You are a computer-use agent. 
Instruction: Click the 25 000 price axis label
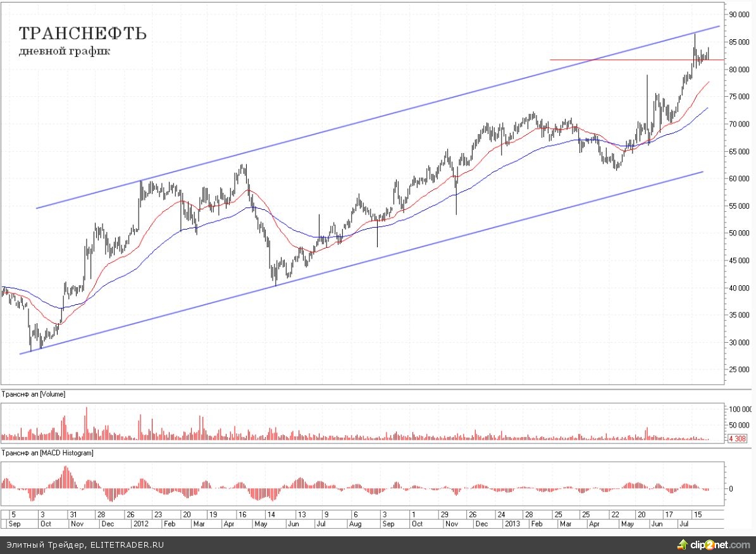[739, 370]
